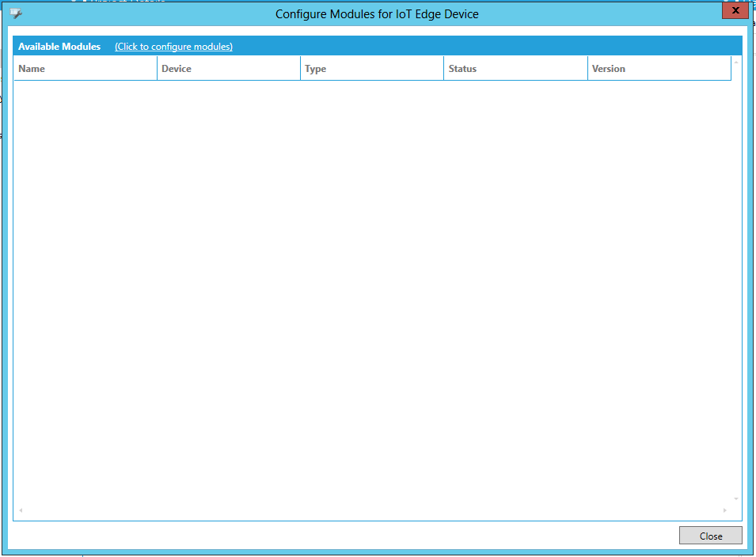This screenshot has width=756, height=557.
Task: Click the scroll right arrow under the list
Action: (x=724, y=510)
